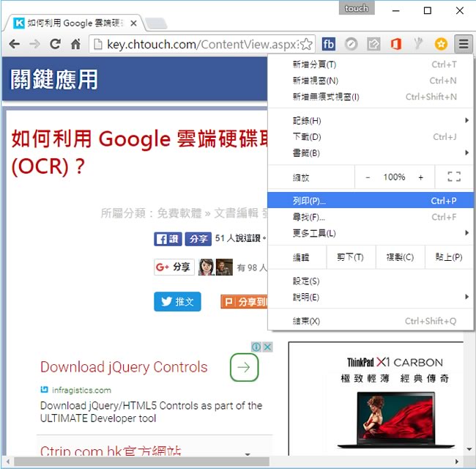
Task: Click the Facebook 讚 like button
Action: [168, 239]
